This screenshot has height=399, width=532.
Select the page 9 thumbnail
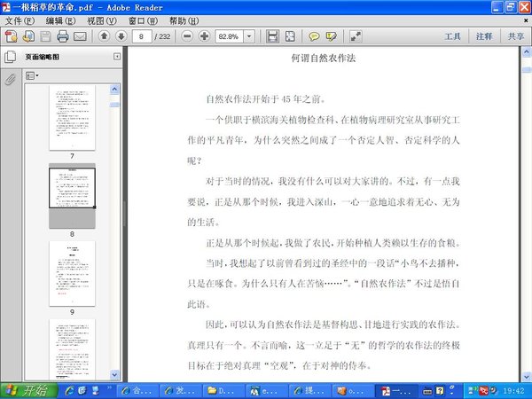click(73, 274)
